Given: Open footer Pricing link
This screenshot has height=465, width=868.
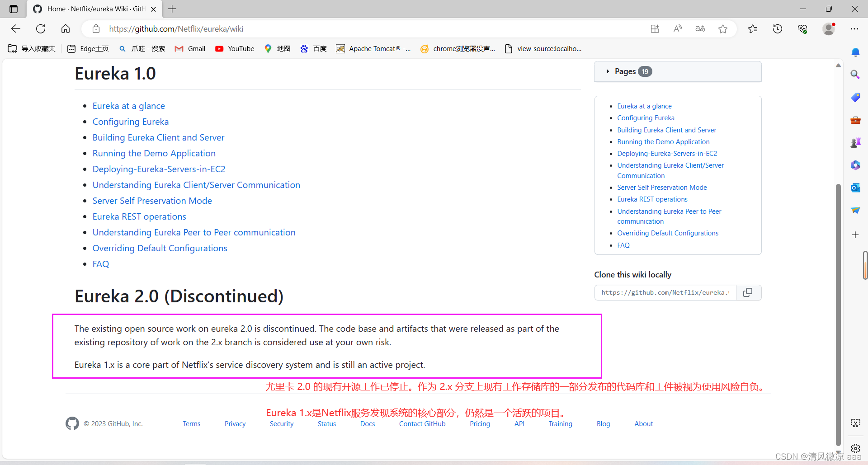Looking at the screenshot, I should tap(480, 424).
